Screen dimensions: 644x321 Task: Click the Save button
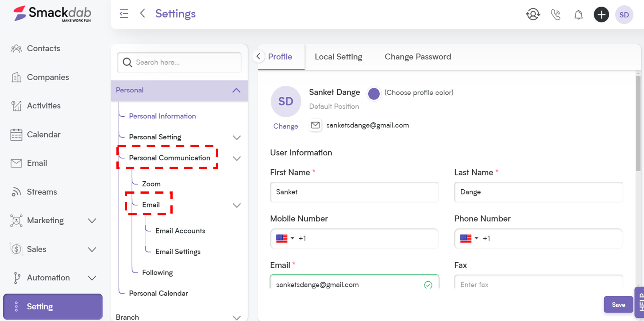tap(618, 305)
